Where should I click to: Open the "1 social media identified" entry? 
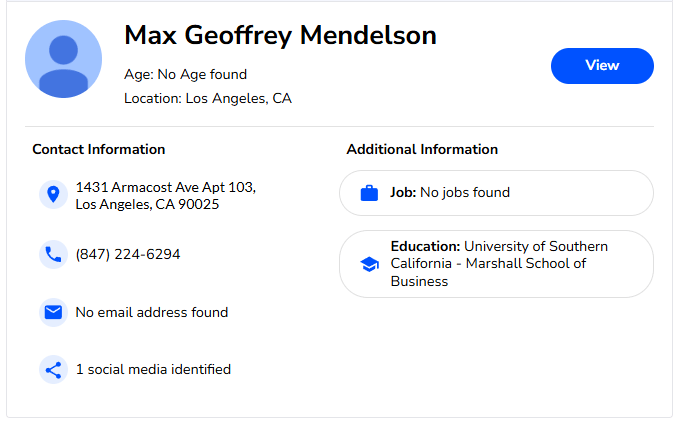153,370
